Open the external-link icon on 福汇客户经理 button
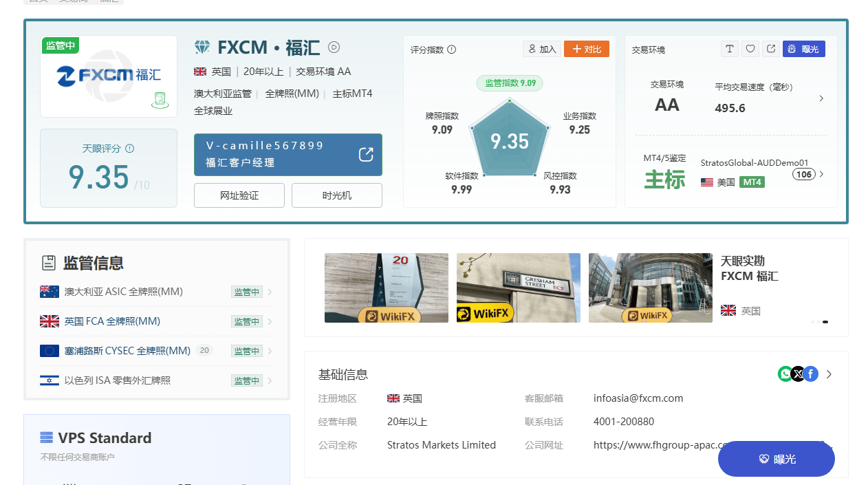This screenshot has width=868, height=485. tap(366, 154)
